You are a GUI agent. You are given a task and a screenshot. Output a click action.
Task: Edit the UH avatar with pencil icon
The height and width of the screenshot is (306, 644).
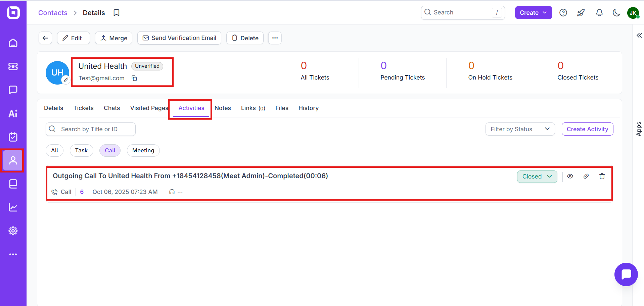click(66, 80)
